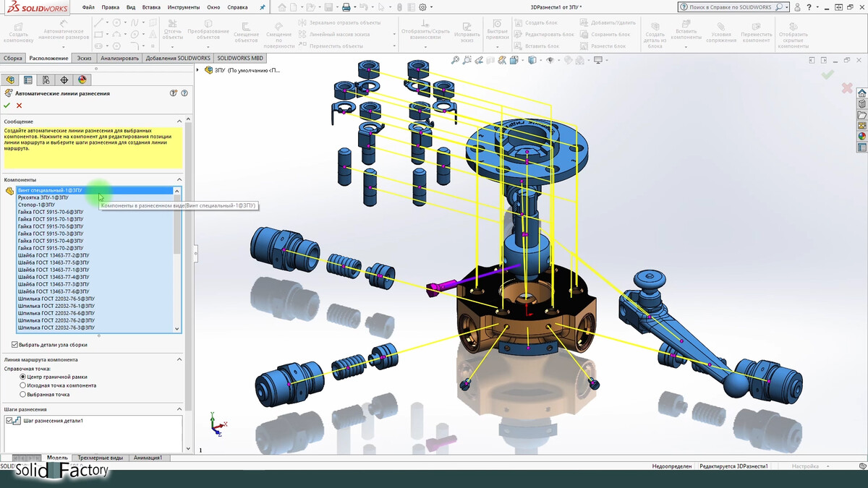Screen dimensions: 868x488
Task: Toggle 'Шаг разнесения детали1' checkbox
Action: click(9, 421)
